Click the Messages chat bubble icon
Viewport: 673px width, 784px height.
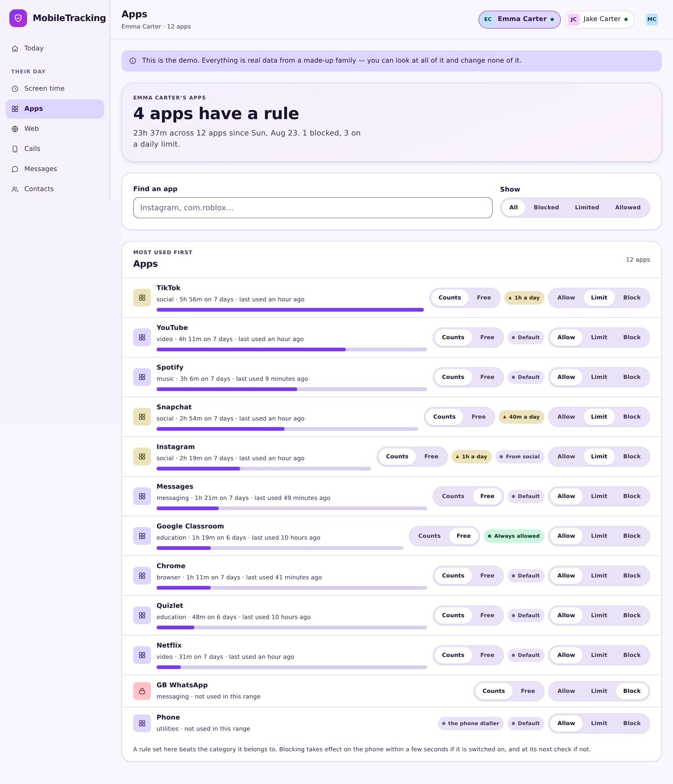click(15, 169)
